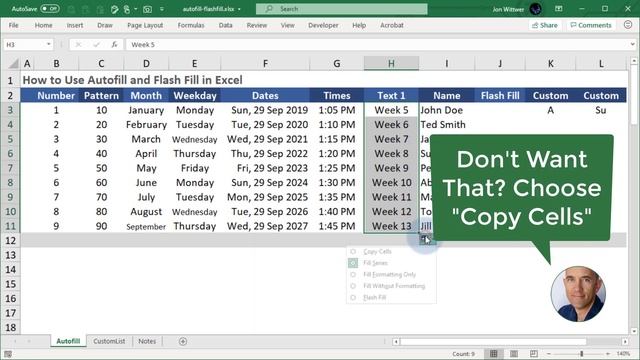Click the touch/mouse mode icon

tap(127, 9)
